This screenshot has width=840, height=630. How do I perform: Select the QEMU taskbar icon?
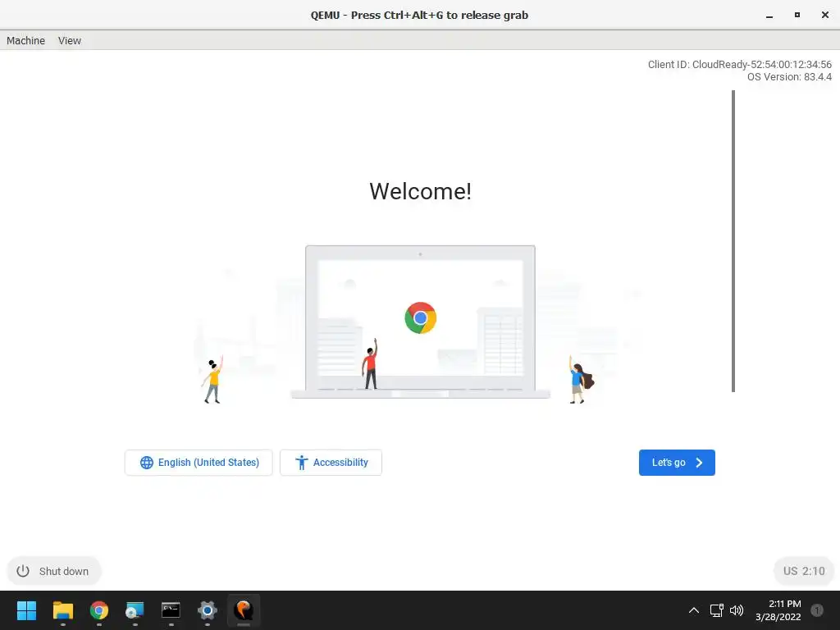coord(244,610)
